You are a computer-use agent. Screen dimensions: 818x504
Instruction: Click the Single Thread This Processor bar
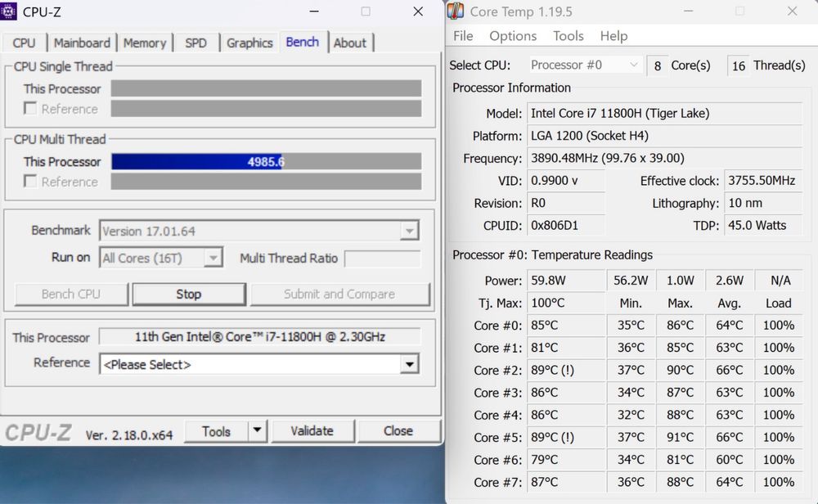(x=266, y=88)
